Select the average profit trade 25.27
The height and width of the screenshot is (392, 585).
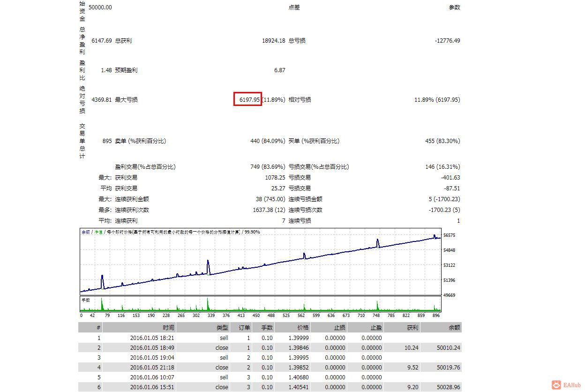(x=278, y=188)
